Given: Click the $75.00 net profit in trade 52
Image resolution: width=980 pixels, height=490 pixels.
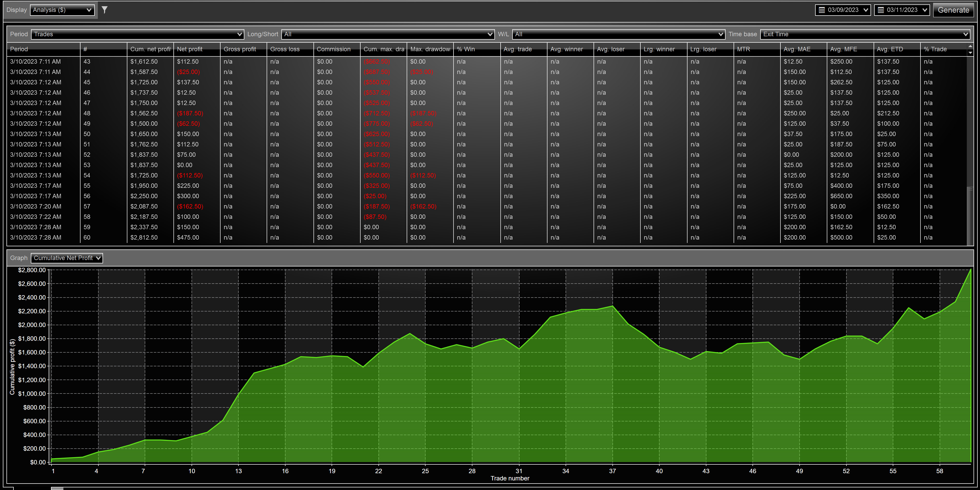Looking at the screenshot, I should [x=197, y=155].
